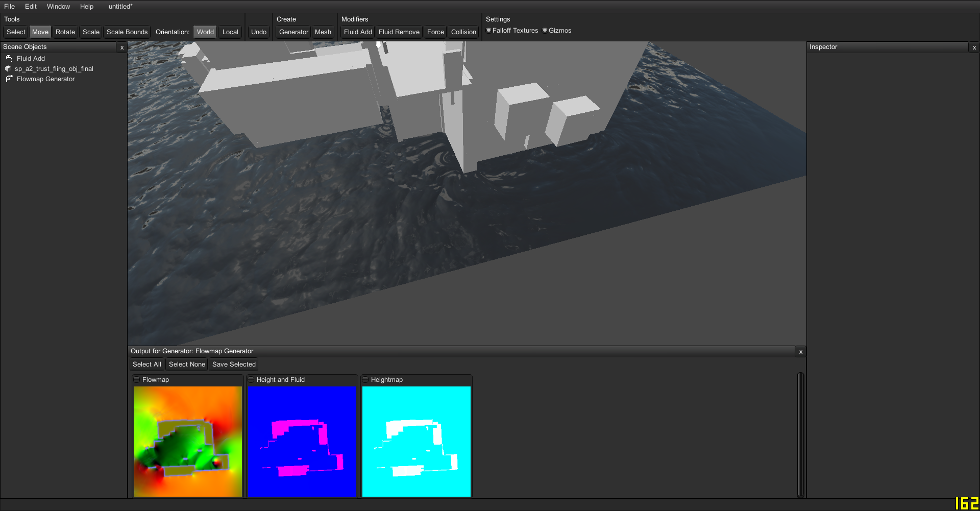This screenshot has height=511, width=980.
Task: Click the Fluid Add icon in Scene Objects
Action: 9,59
